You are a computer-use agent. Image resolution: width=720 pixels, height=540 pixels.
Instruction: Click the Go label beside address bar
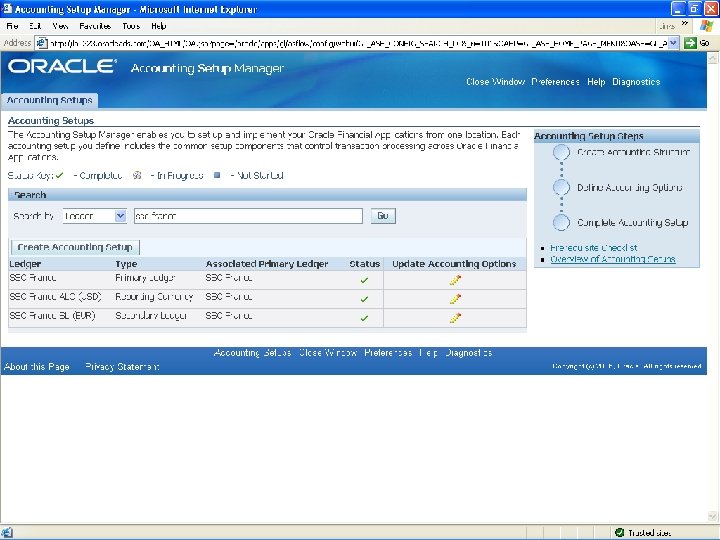[704, 43]
